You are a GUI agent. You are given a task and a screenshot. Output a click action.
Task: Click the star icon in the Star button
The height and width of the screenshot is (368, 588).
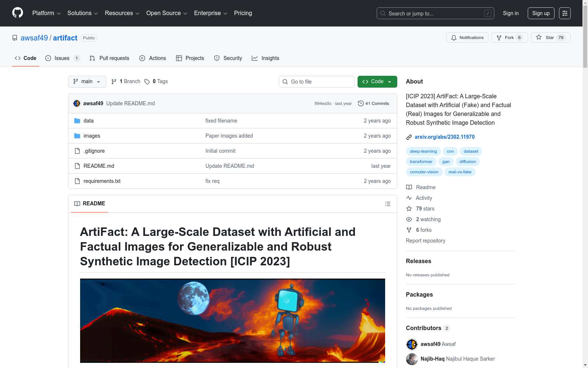(539, 37)
